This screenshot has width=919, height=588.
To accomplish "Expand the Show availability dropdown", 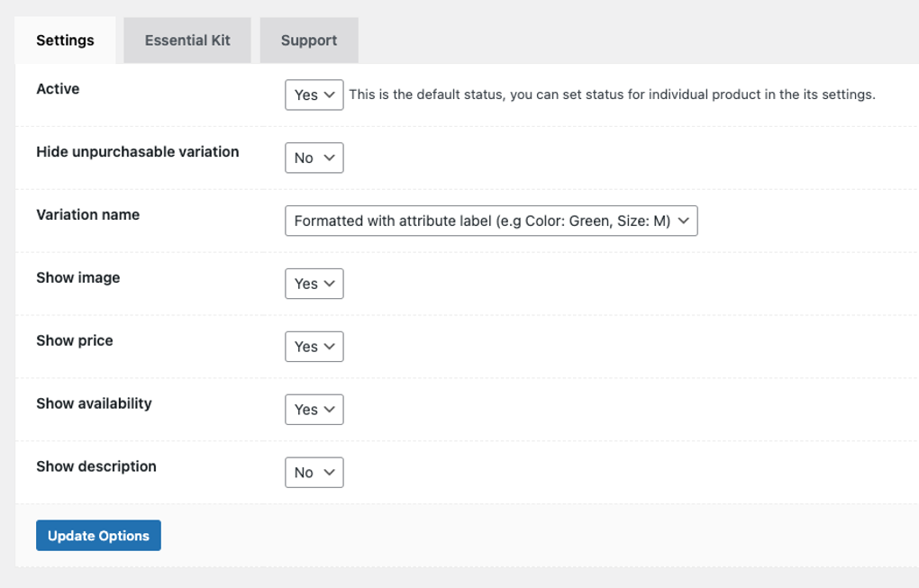I will [x=314, y=409].
